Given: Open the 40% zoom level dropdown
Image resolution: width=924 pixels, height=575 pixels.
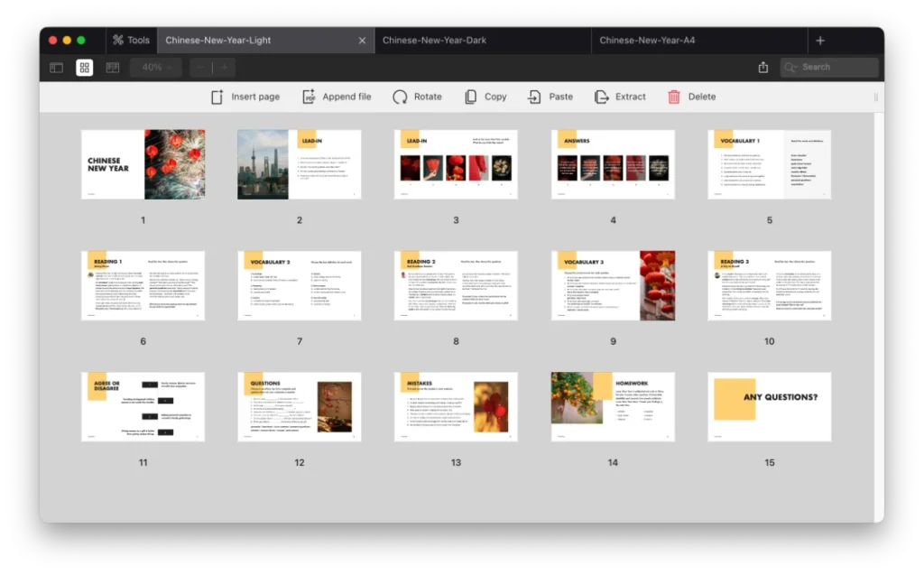Looking at the screenshot, I should tap(156, 68).
